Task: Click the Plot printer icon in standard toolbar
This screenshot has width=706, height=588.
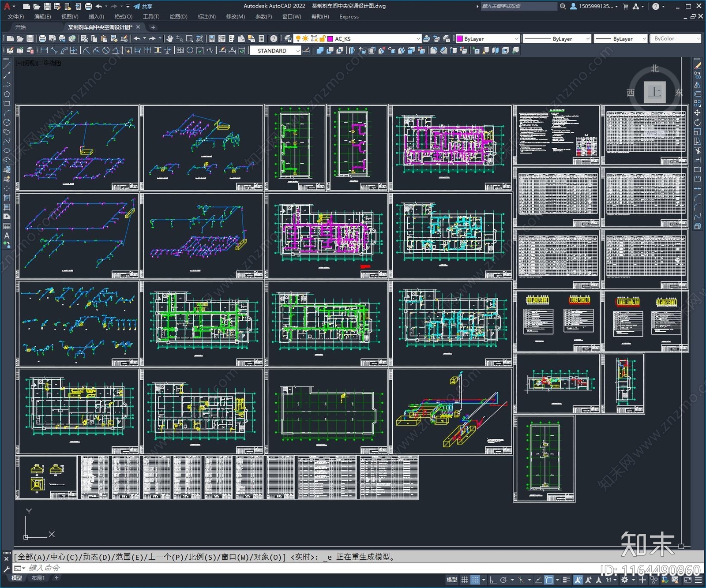Action: point(42,39)
